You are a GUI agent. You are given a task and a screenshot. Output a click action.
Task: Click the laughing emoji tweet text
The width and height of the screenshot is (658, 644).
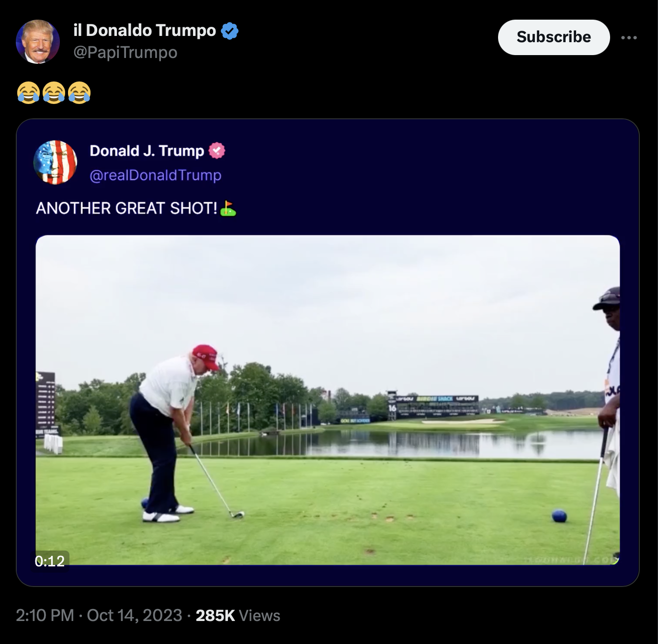(54, 92)
